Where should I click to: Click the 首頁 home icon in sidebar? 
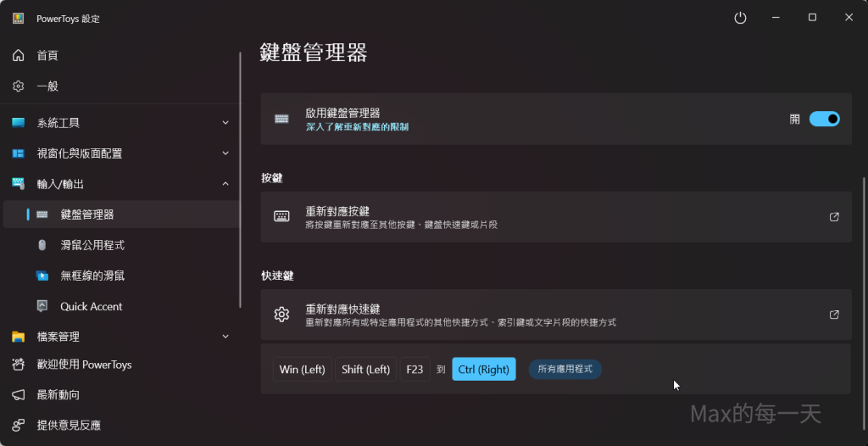click(19, 55)
